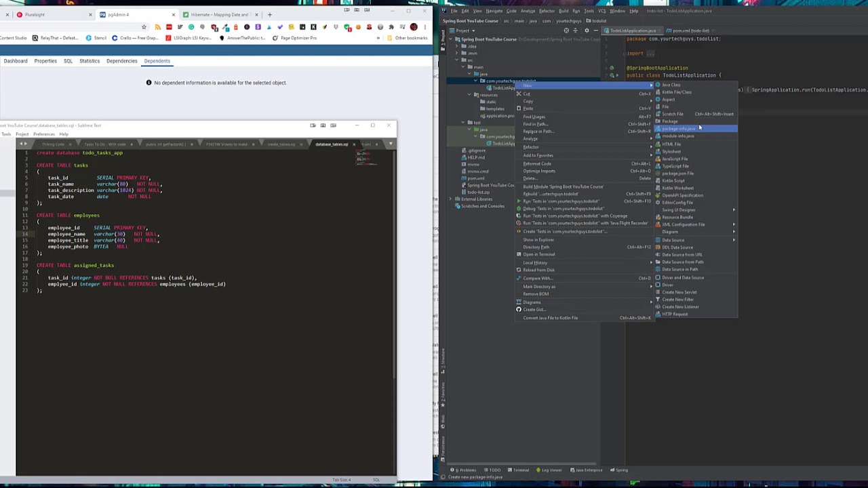Click Page Optimizer Pro bookmark

[x=296, y=38]
